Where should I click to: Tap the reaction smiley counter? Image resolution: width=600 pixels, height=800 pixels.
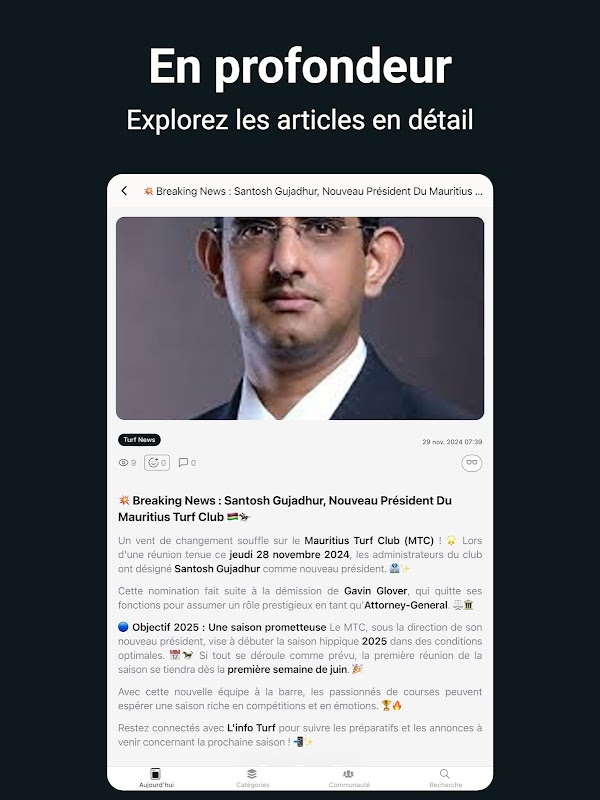coord(157,463)
